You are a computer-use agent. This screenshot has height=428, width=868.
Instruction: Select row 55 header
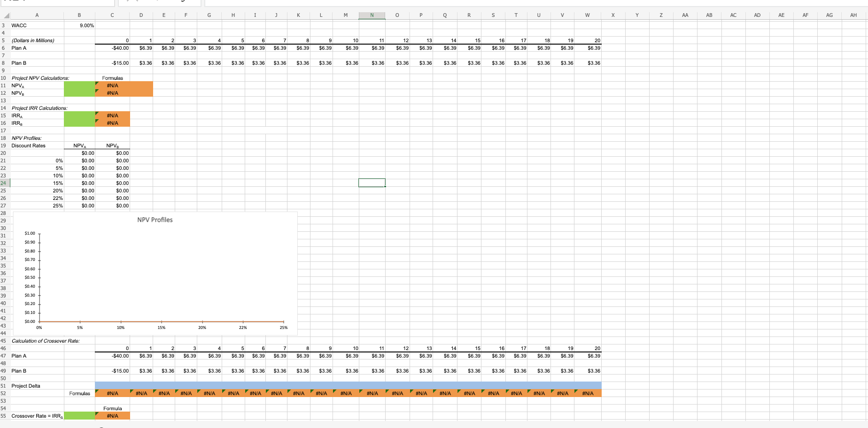tap(5, 416)
